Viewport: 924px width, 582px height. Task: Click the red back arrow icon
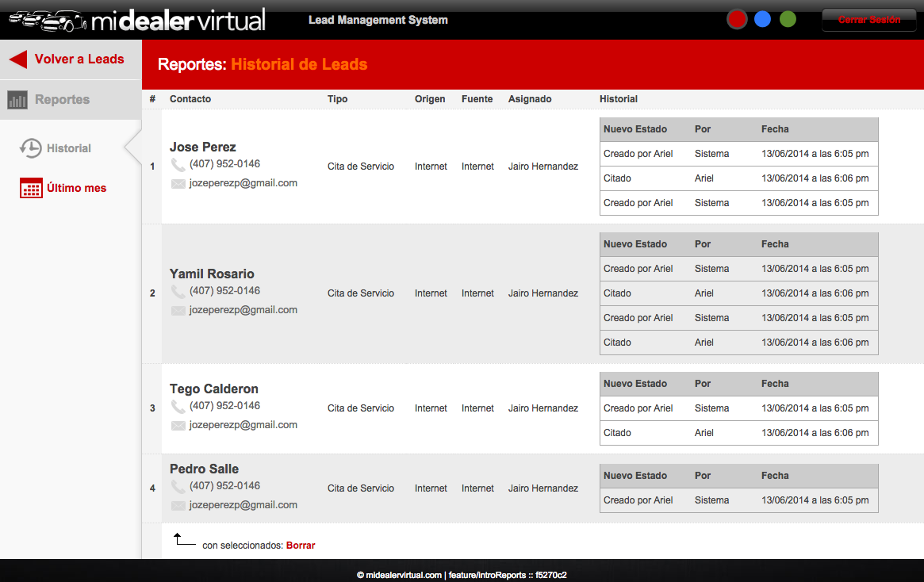pyautogui.click(x=18, y=59)
